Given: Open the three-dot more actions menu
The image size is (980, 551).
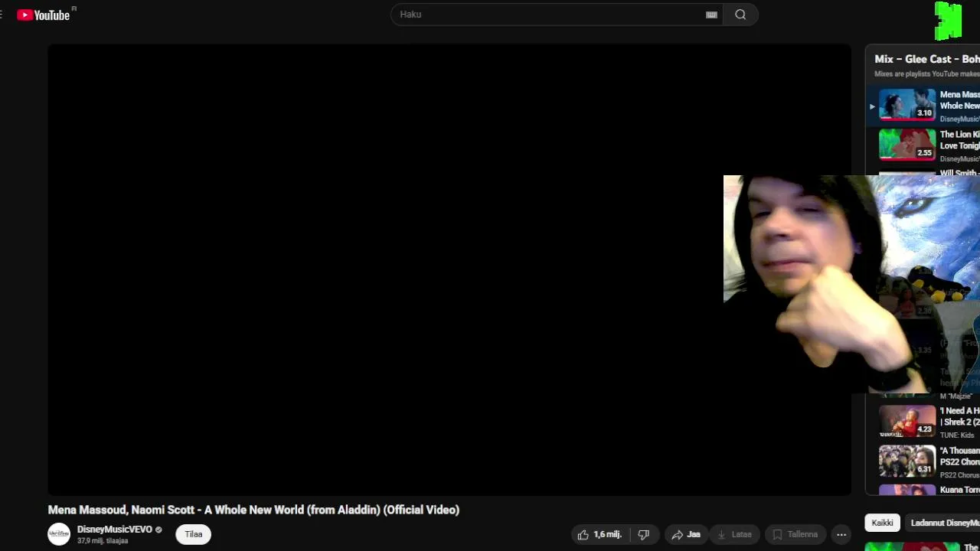Looking at the screenshot, I should pyautogui.click(x=841, y=534).
